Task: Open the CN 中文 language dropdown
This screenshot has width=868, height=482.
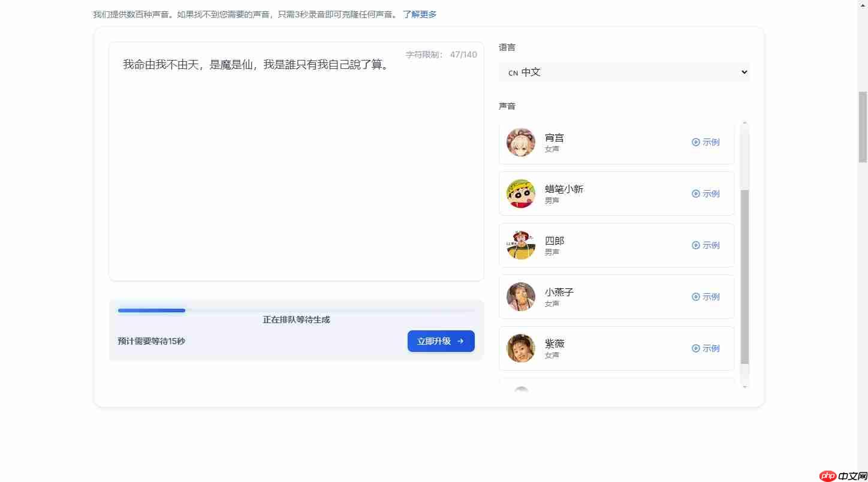Action: 624,72
